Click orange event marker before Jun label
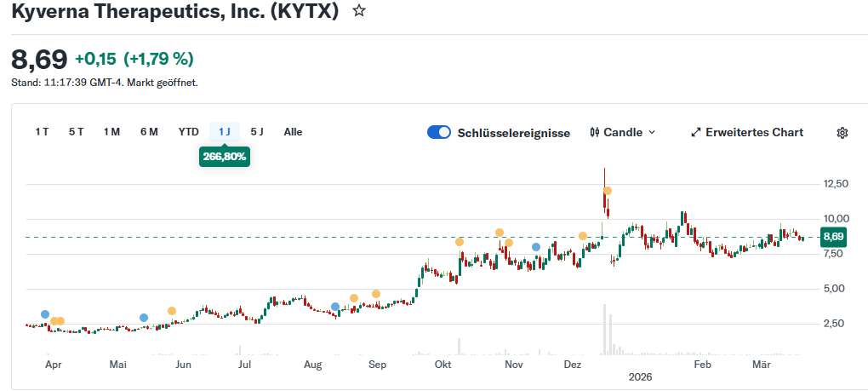The image size is (868, 391). click(x=172, y=311)
